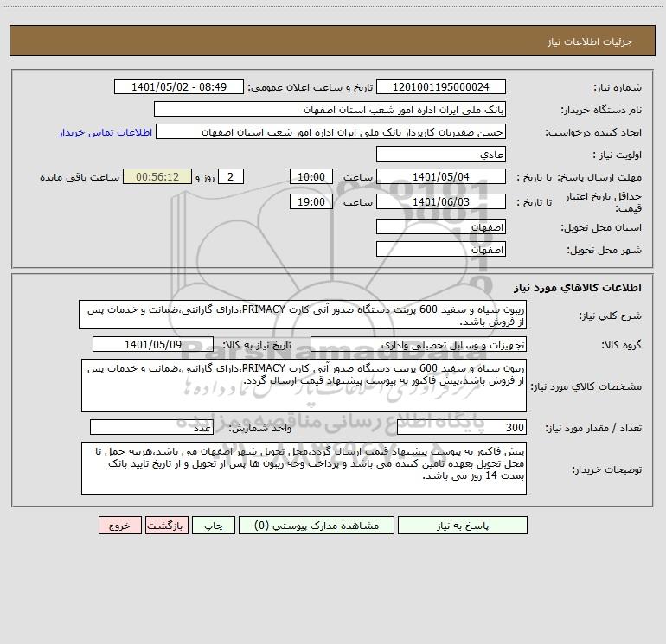Click the label 'استان محل تحویل:'
The width and height of the screenshot is (666, 644).
[x=601, y=227]
